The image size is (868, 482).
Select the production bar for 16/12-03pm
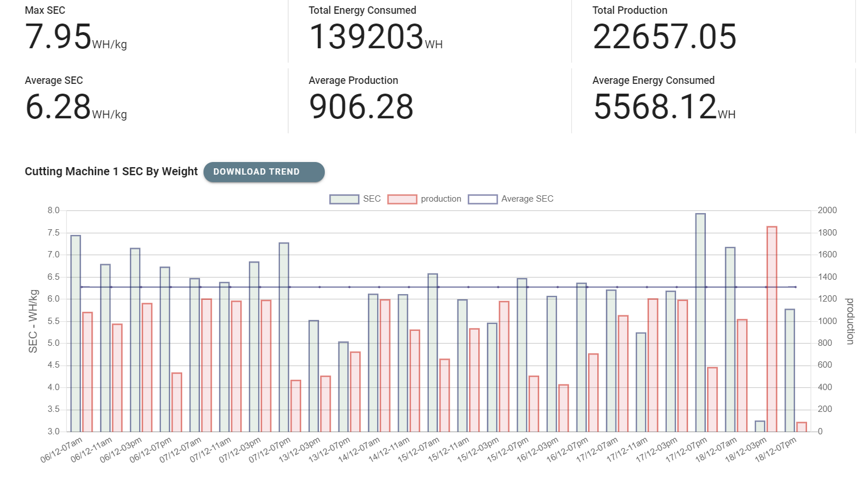[563, 408]
